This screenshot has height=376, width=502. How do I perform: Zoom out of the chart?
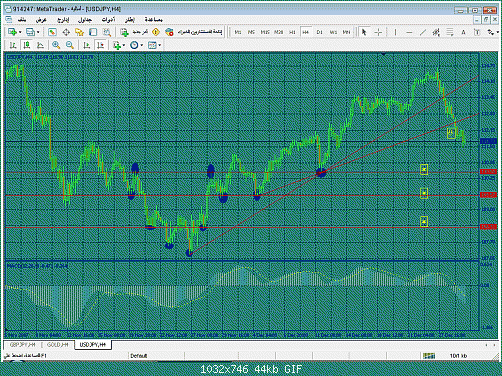click(x=70, y=45)
